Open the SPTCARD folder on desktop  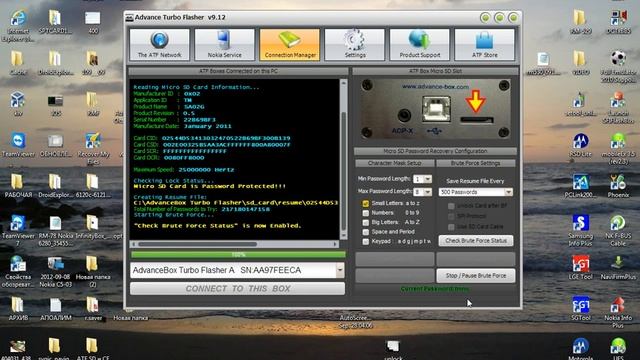coord(56,22)
